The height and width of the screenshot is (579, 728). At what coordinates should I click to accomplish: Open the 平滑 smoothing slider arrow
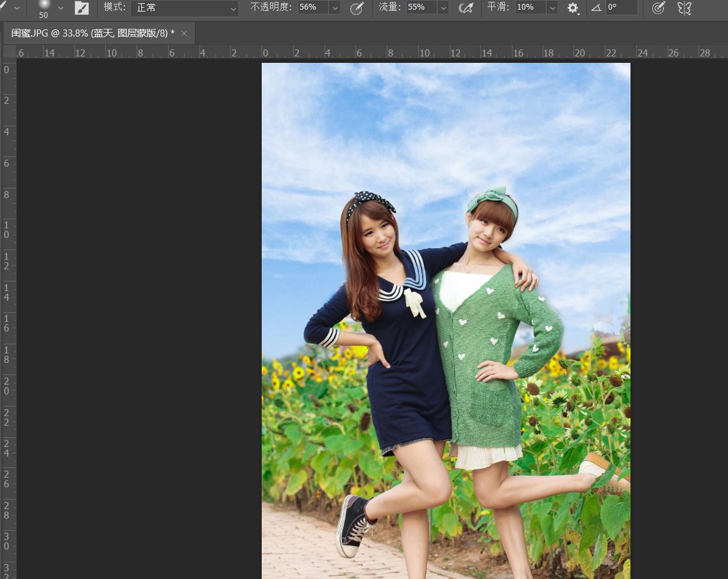[552, 8]
